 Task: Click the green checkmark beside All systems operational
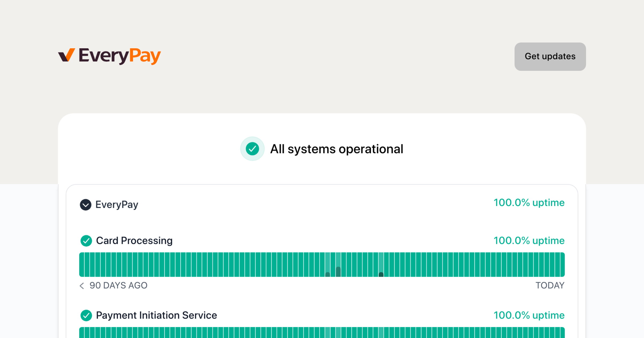[252, 149]
